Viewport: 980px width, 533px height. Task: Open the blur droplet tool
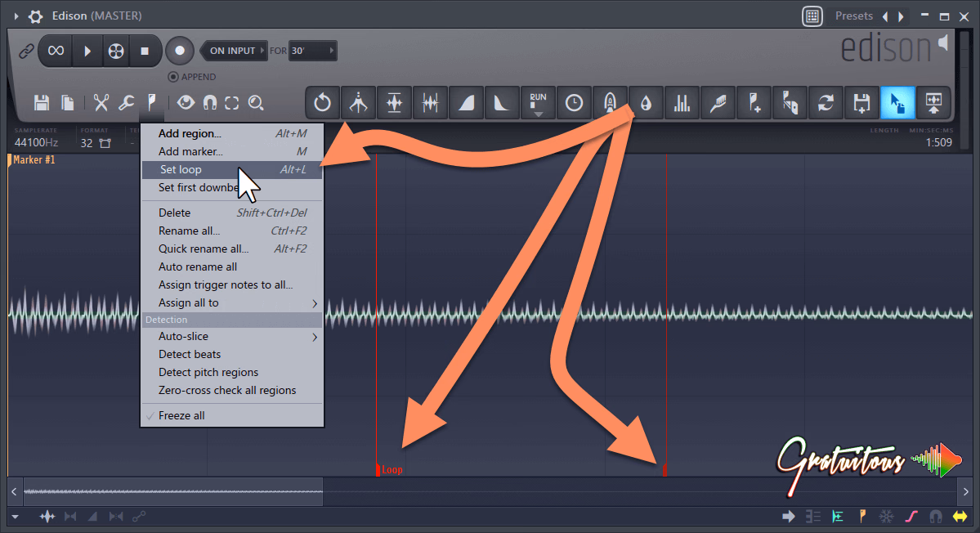pyautogui.click(x=646, y=102)
